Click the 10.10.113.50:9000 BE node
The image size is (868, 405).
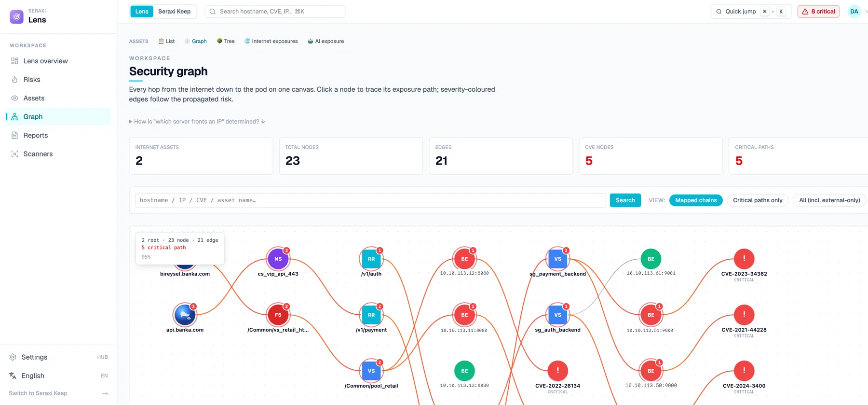click(651, 371)
